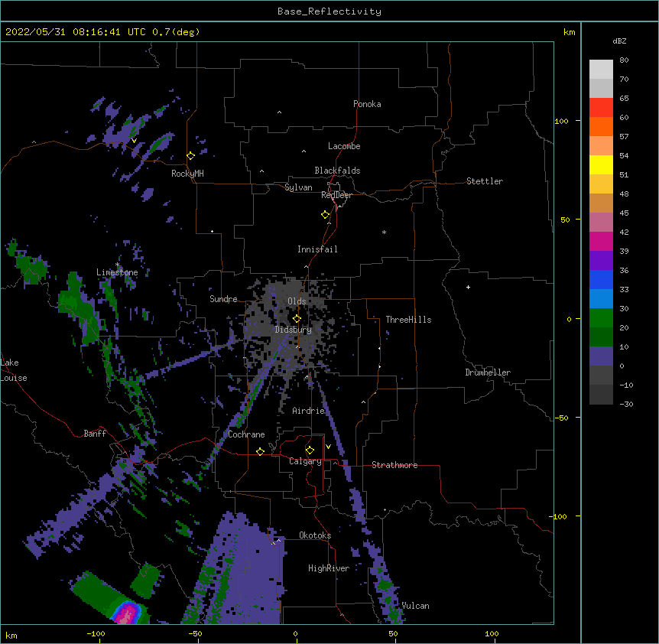
Task: Click the light gray 80 dBZ legend swatch
Action: 601,70
